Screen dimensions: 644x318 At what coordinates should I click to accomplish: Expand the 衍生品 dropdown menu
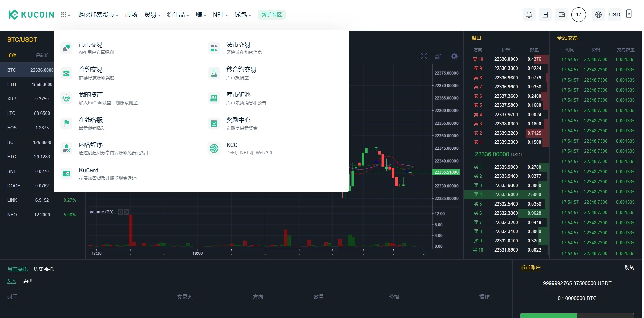pos(178,15)
